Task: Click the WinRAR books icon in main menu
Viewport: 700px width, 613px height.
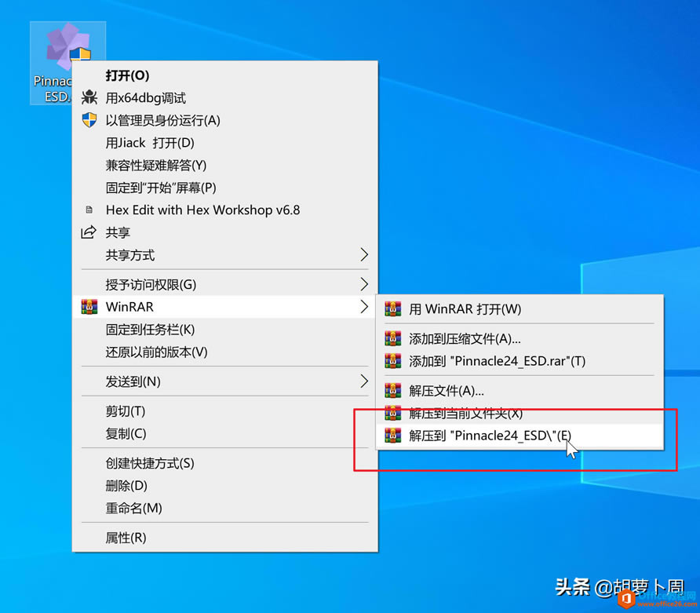Action: pyautogui.click(x=89, y=307)
